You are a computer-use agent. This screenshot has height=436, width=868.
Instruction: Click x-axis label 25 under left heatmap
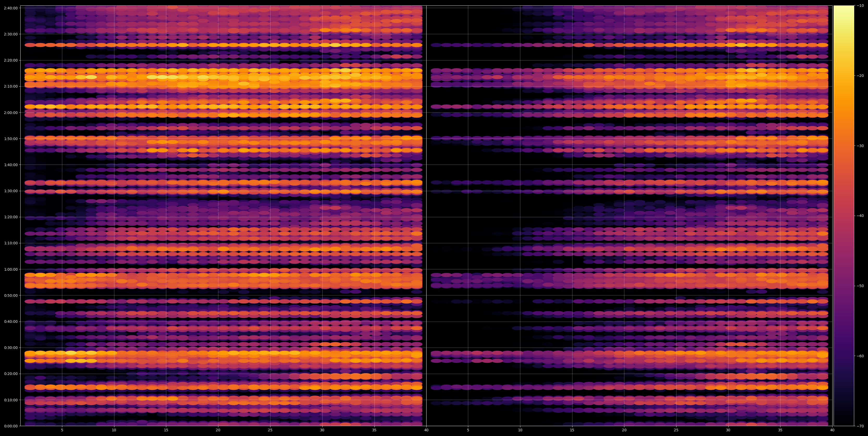coord(270,430)
